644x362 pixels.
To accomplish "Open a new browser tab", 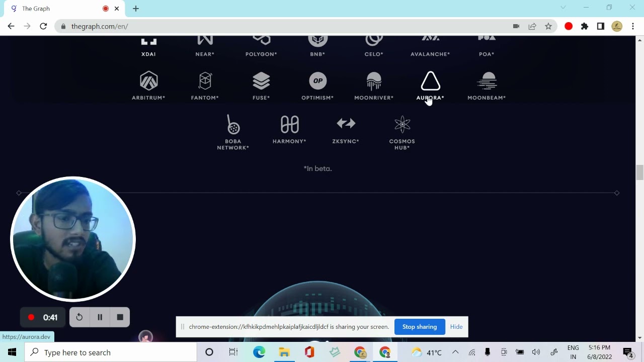I will [x=136, y=9].
